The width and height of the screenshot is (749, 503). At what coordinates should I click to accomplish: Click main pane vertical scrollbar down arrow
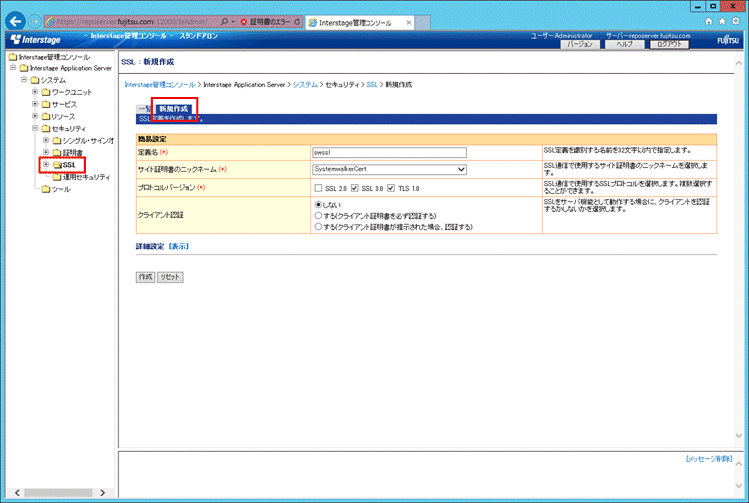point(738,436)
